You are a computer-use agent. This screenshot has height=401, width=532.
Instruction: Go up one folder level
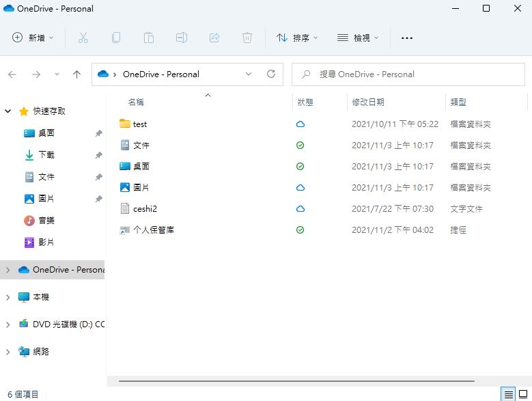tap(77, 74)
